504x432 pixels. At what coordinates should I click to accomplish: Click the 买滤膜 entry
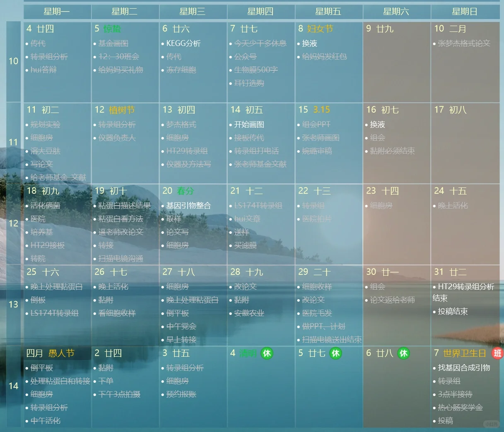[x=246, y=245]
